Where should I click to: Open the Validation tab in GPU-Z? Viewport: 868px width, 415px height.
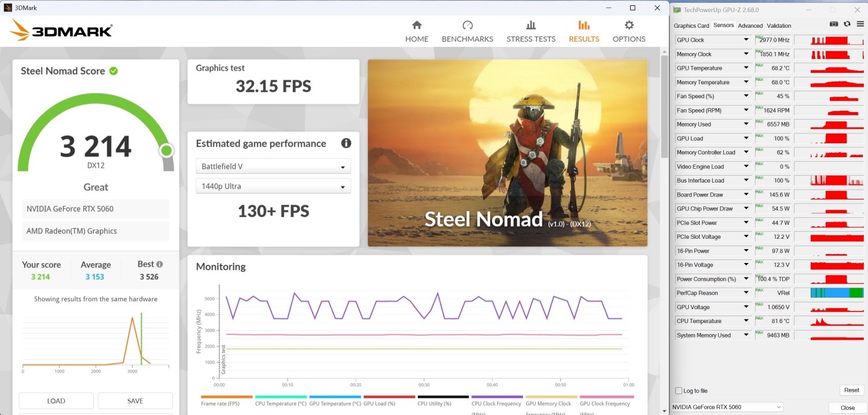779,25
